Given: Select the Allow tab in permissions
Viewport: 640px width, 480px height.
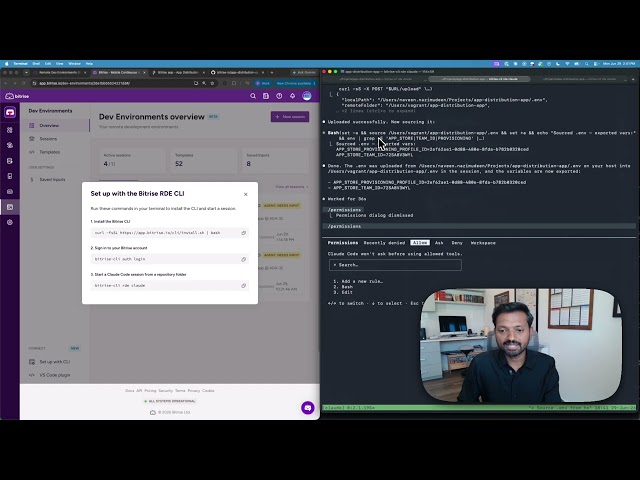Looking at the screenshot, I should 420,243.
